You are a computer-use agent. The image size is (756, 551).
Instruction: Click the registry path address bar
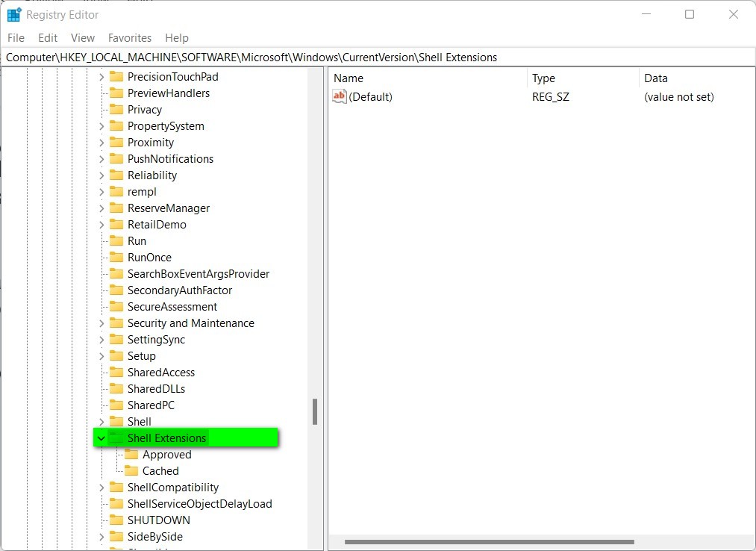378,57
